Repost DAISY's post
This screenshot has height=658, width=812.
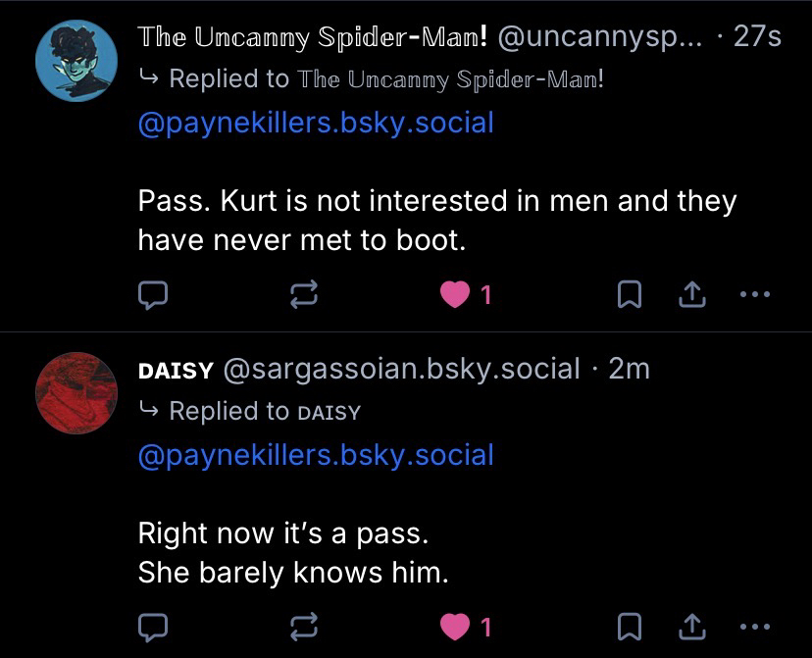click(x=299, y=625)
